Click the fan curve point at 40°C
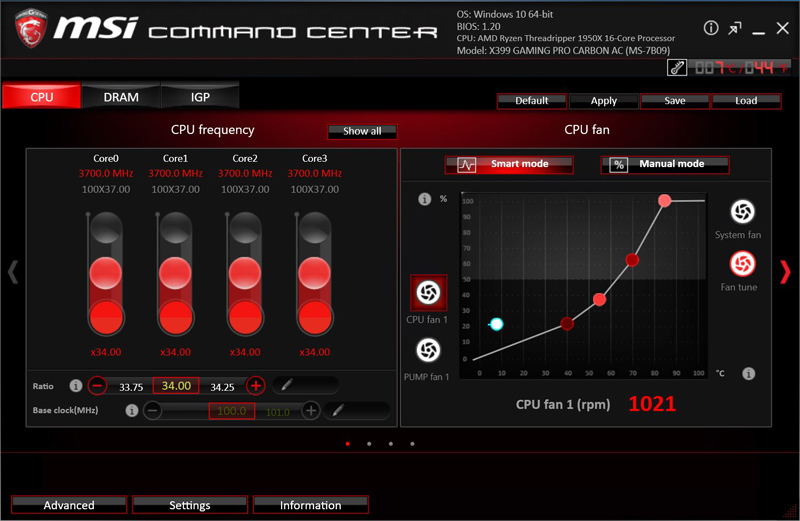This screenshot has height=521, width=800. pos(567,323)
